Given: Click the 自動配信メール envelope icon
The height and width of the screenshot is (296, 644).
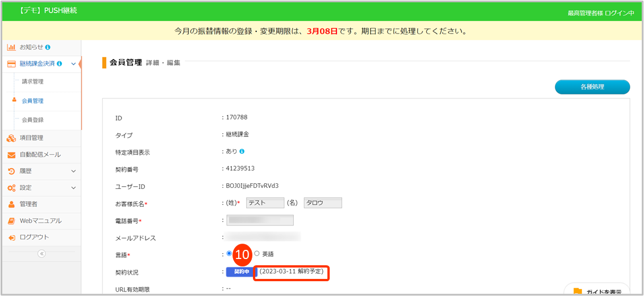Looking at the screenshot, I should coord(11,155).
